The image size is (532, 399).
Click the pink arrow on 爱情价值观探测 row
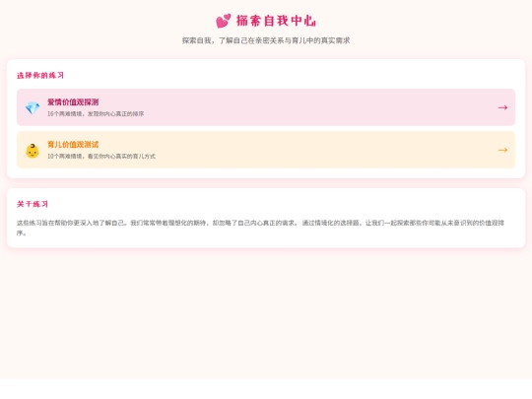pyautogui.click(x=502, y=107)
